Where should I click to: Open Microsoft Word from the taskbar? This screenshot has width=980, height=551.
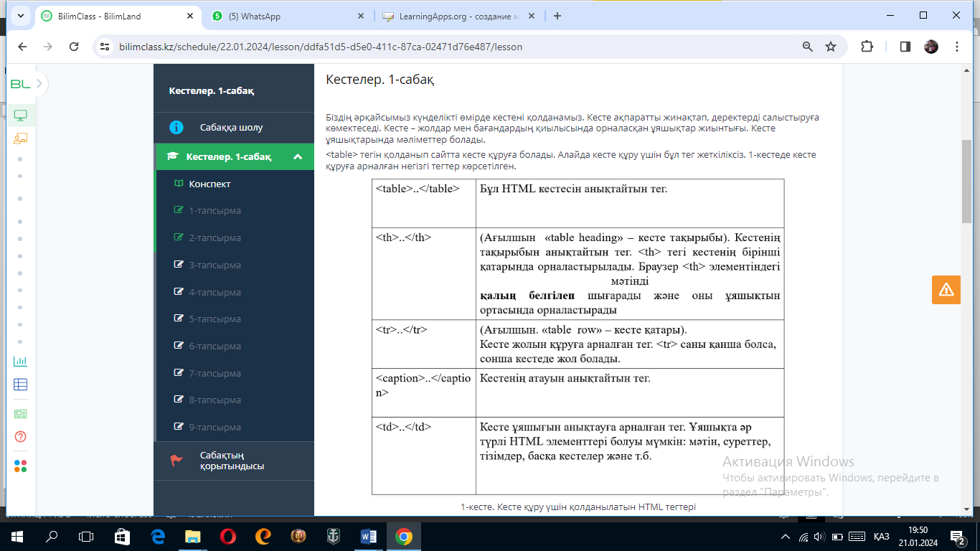[369, 536]
